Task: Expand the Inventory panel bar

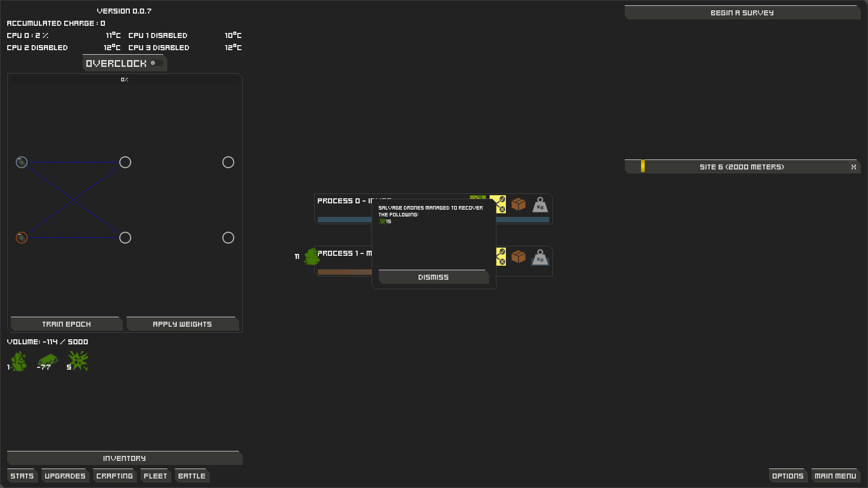Action: click(125, 458)
